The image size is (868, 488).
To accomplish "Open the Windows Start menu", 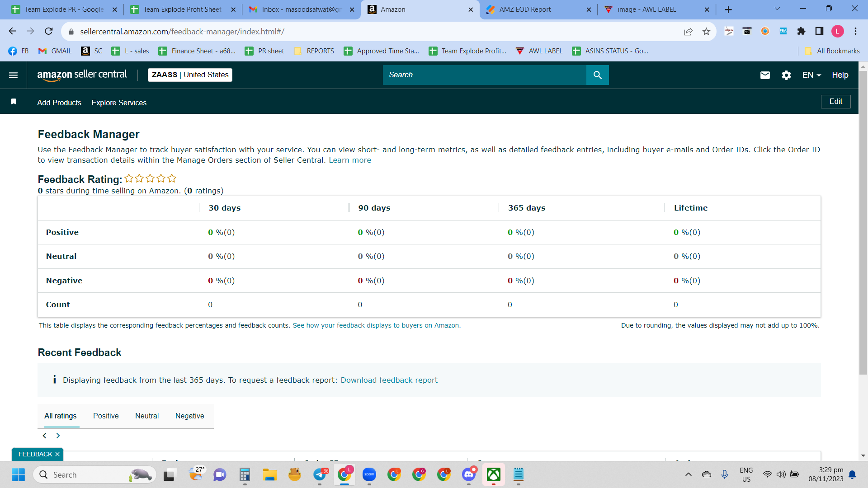I will click(x=18, y=475).
